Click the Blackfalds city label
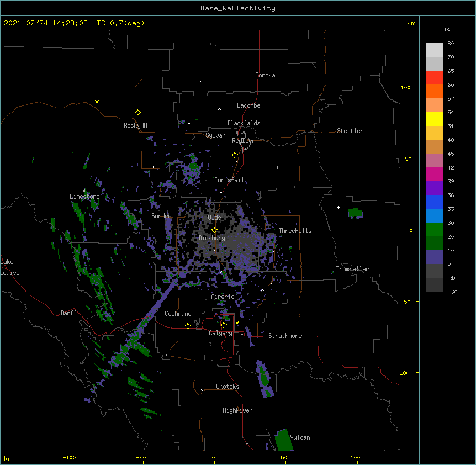The image size is (476, 465). click(x=244, y=123)
